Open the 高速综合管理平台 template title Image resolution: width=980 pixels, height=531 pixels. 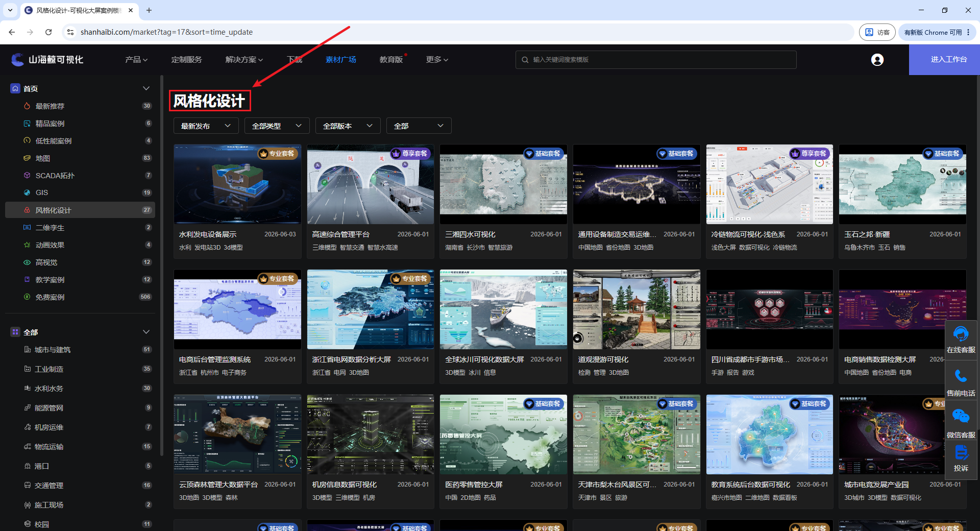tap(341, 234)
